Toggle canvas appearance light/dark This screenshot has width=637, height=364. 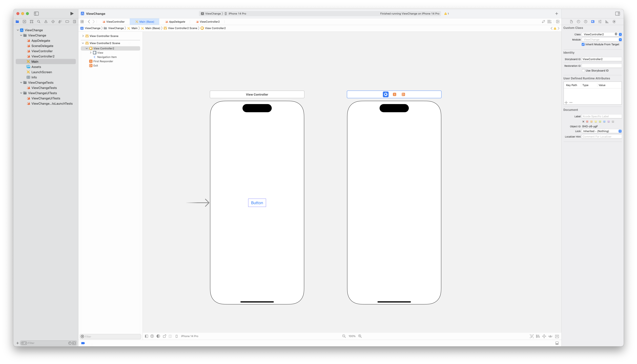(158, 336)
